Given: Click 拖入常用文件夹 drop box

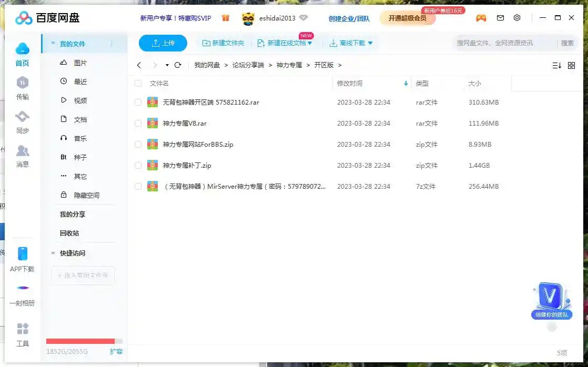Looking at the screenshot, I should pyautogui.click(x=83, y=276).
